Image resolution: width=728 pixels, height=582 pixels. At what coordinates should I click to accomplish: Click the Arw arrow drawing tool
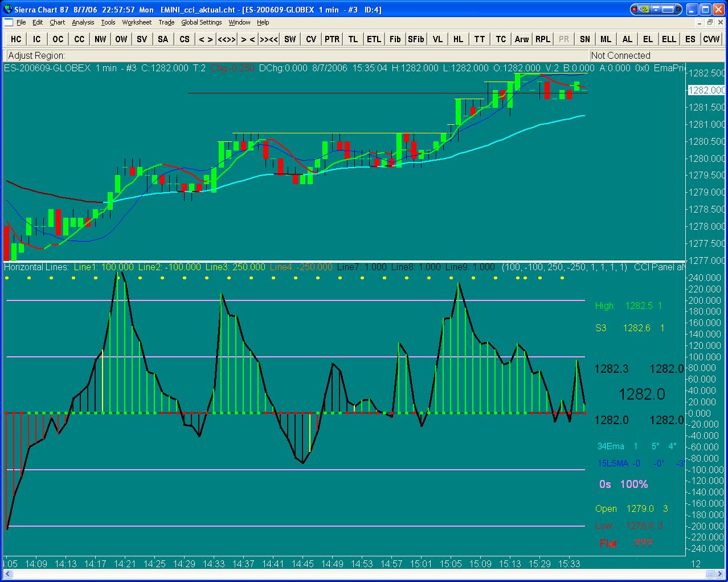[521, 39]
